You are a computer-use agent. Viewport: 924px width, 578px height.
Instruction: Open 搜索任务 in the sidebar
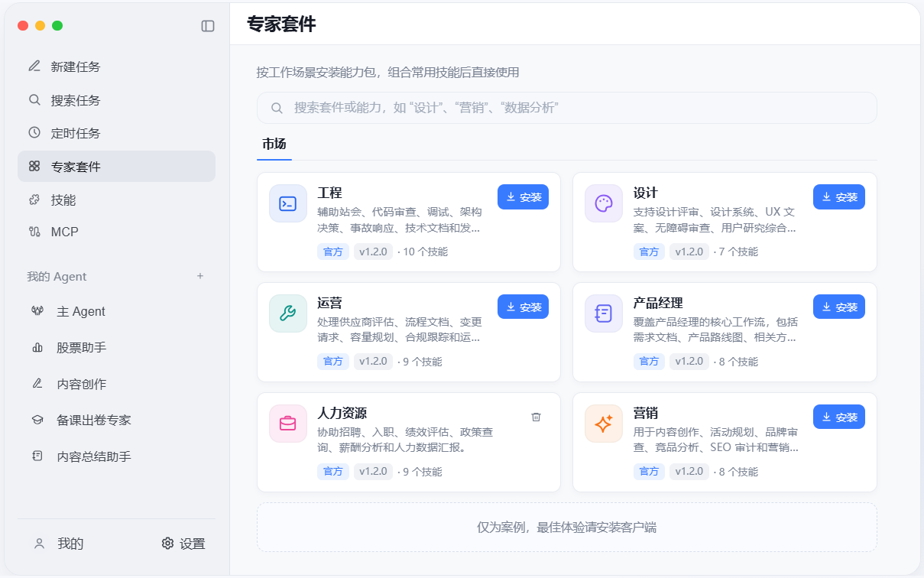pyautogui.click(x=116, y=100)
